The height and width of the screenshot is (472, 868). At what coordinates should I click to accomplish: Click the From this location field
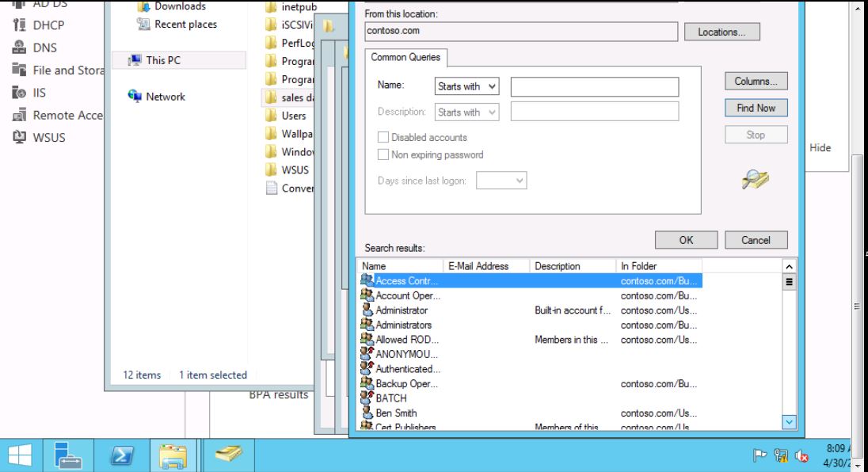[521, 32]
